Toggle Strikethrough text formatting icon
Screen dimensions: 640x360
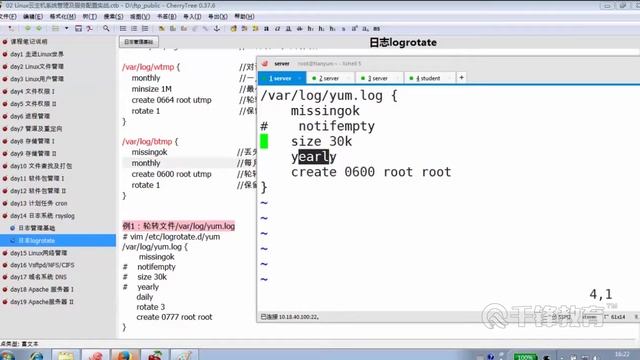tap(300, 29)
